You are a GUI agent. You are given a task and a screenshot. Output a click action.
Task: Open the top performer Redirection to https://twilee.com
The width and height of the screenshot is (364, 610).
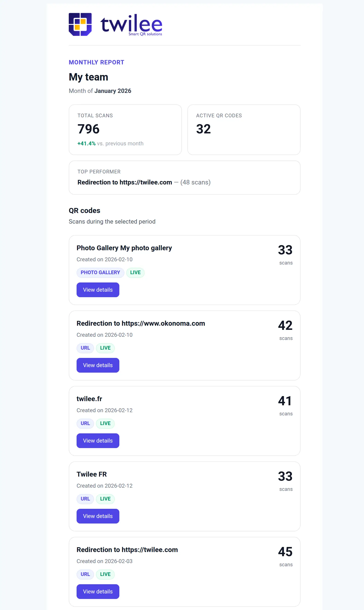point(125,182)
